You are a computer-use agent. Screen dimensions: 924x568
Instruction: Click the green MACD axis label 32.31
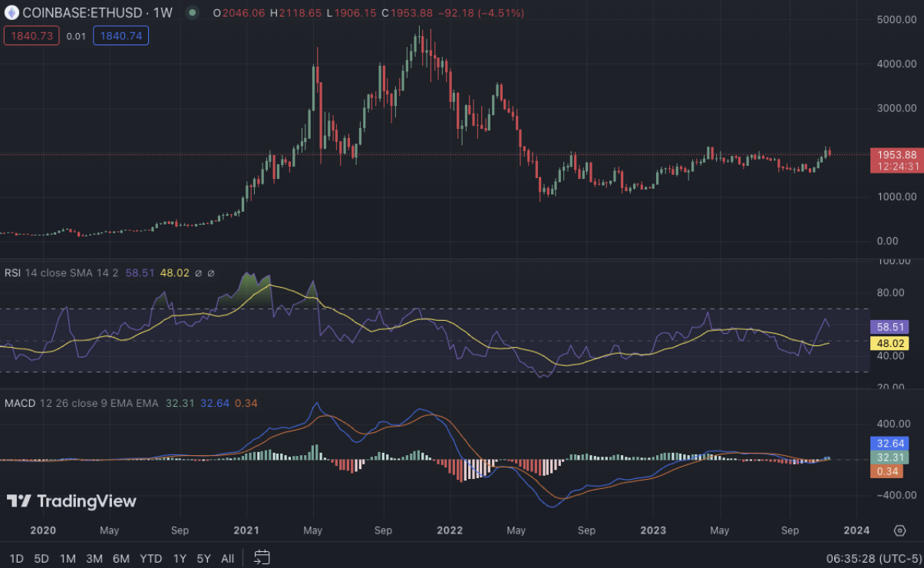click(x=890, y=457)
